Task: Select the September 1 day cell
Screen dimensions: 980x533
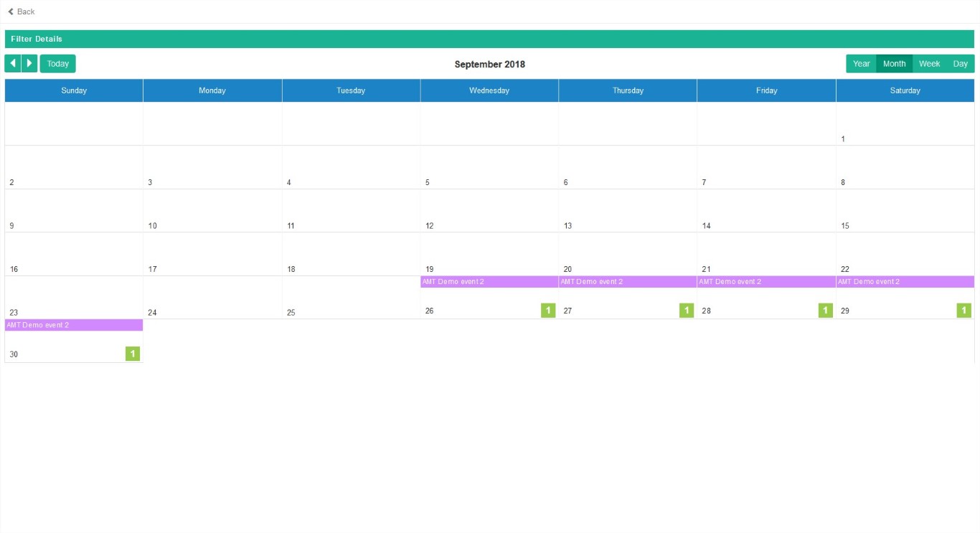Action: click(905, 124)
